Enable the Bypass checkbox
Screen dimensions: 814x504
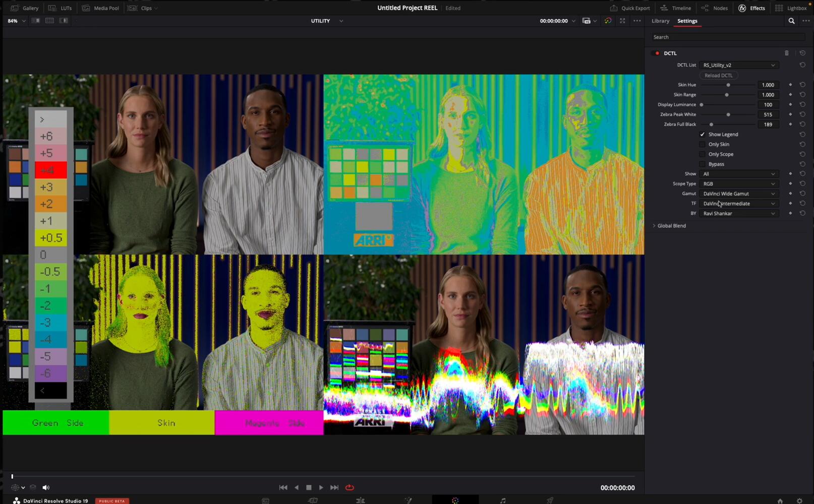pyautogui.click(x=702, y=164)
